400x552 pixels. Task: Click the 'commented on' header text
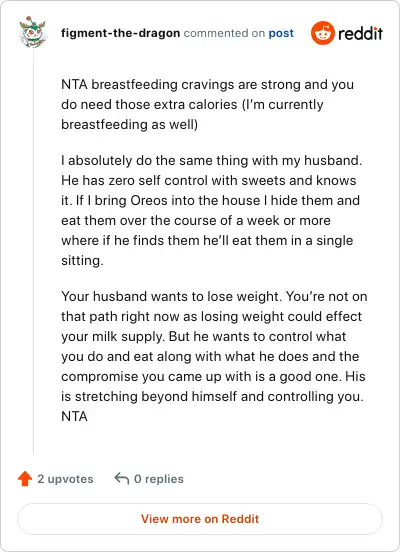pyautogui.click(x=224, y=33)
